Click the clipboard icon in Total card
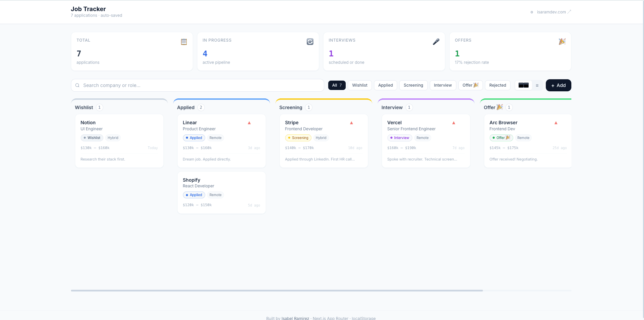Viewport: 644px width, 320px height. click(184, 42)
